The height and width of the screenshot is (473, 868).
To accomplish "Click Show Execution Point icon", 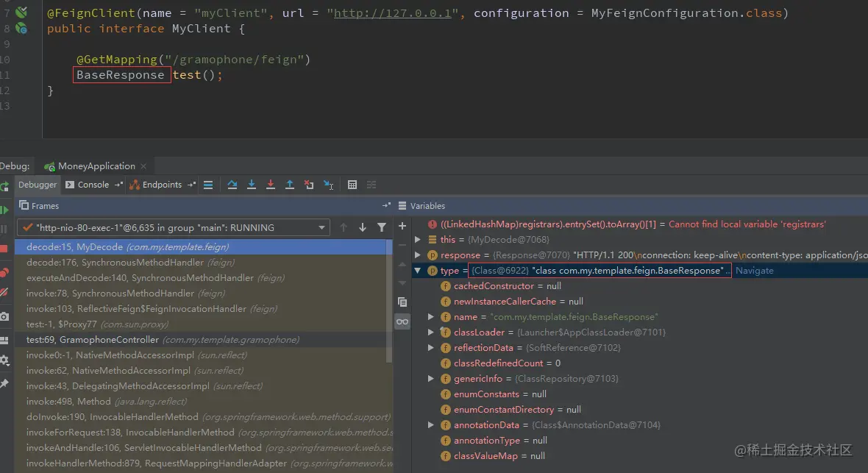I will [208, 185].
